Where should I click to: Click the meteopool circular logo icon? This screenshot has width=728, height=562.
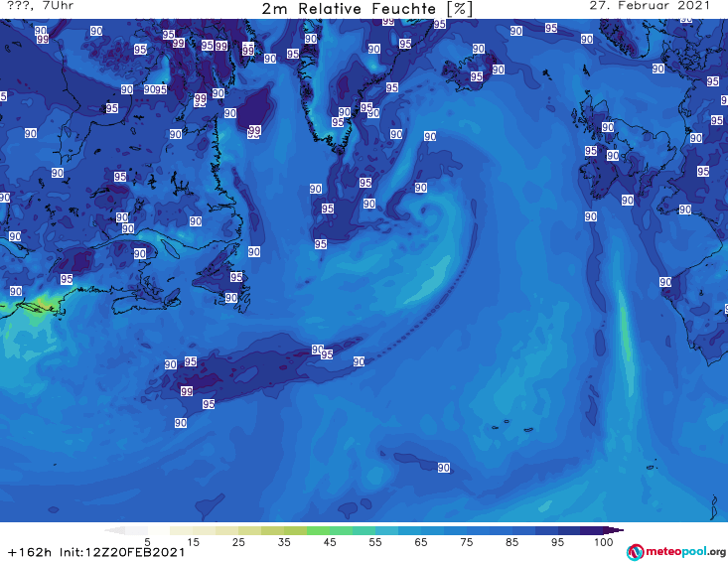pos(635,552)
